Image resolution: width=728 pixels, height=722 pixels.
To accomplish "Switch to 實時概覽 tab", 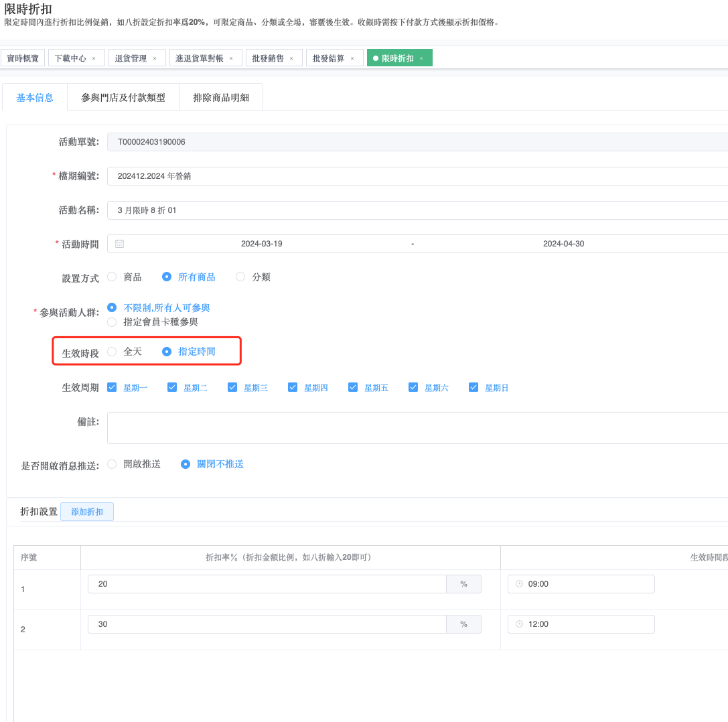I will 23,58.
